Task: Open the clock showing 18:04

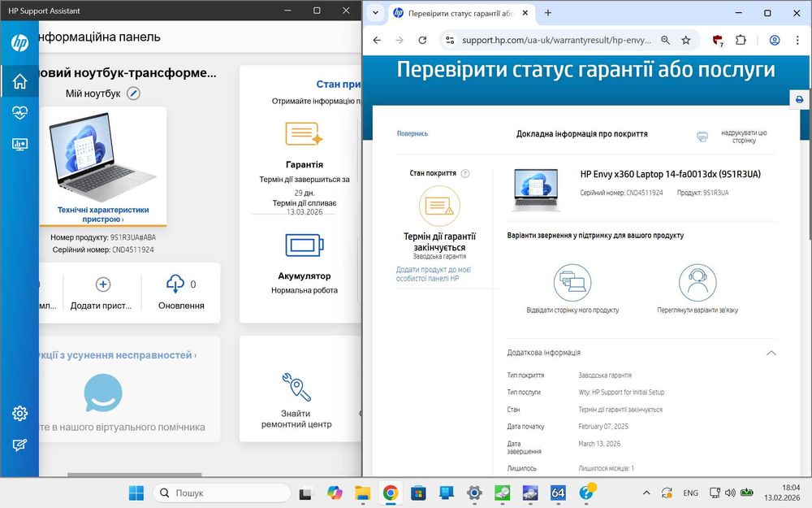Action: (782, 493)
